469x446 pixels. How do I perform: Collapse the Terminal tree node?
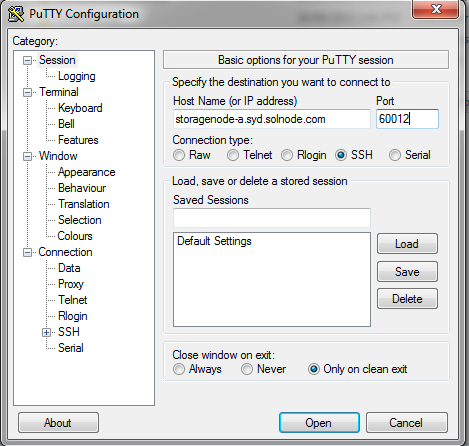point(27,92)
